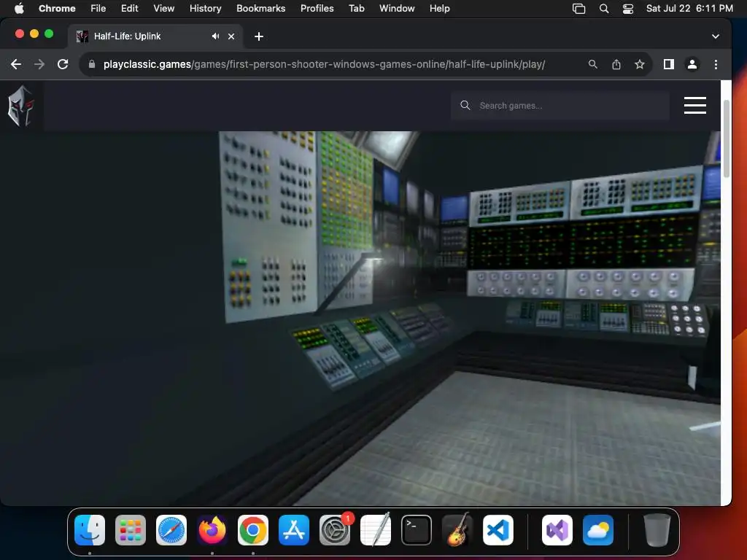Open TextEdit from the Dock
The width and height of the screenshot is (747, 560).
pyautogui.click(x=376, y=530)
